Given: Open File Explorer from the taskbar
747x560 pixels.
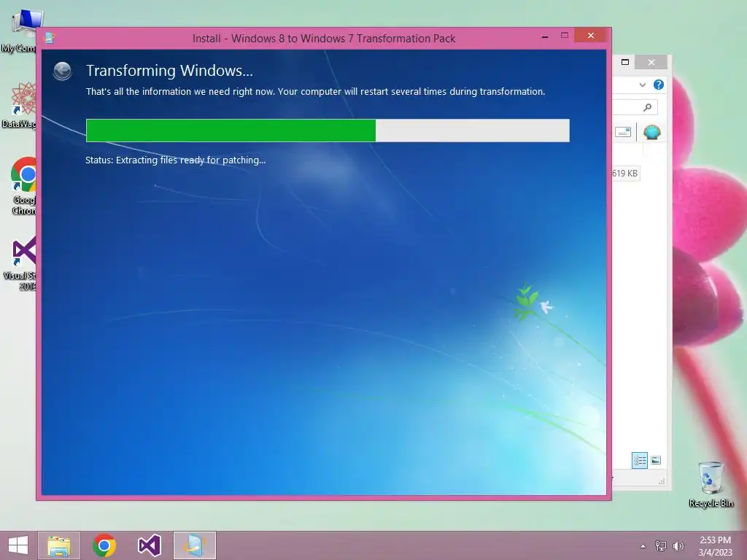Looking at the screenshot, I should click(59, 545).
